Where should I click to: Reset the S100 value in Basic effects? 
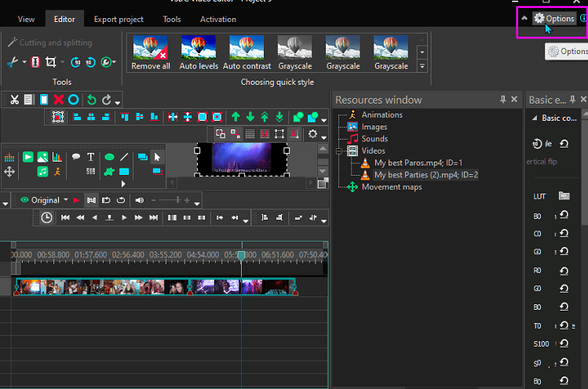point(564,344)
